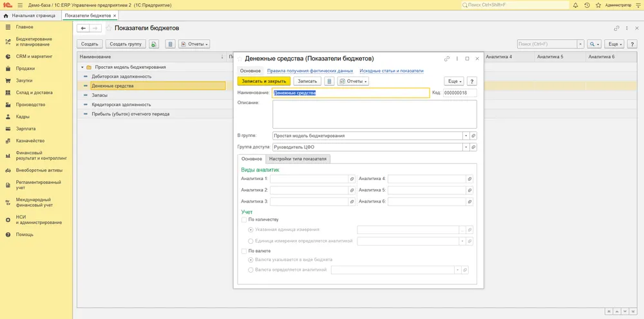644x319 pixels.
Task: Open Еще menu in list toolbar
Action: click(615, 44)
